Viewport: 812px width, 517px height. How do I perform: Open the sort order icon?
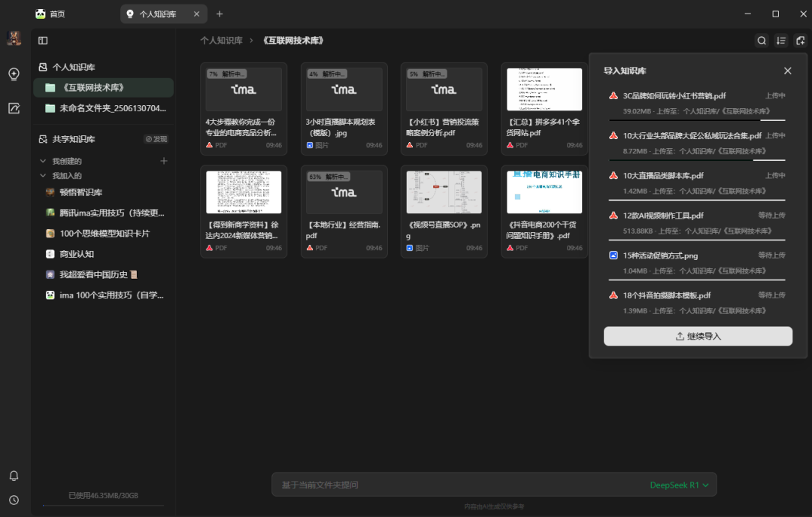pyautogui.click(x=781, y=41)
